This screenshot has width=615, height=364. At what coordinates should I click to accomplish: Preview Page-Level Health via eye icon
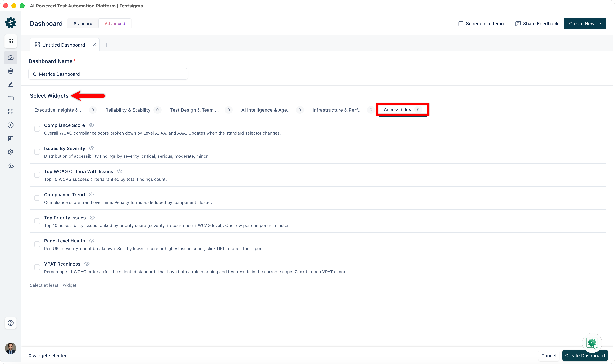point(92,241)
